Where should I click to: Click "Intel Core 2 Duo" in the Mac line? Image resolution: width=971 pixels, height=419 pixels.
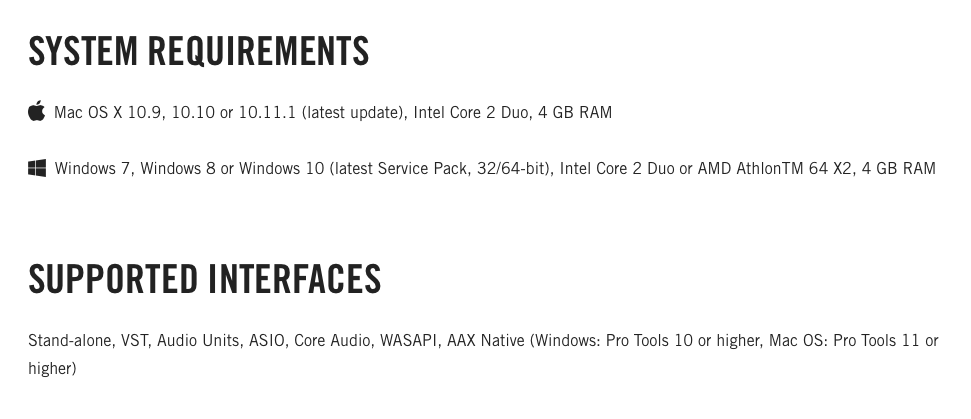point(471,112)
